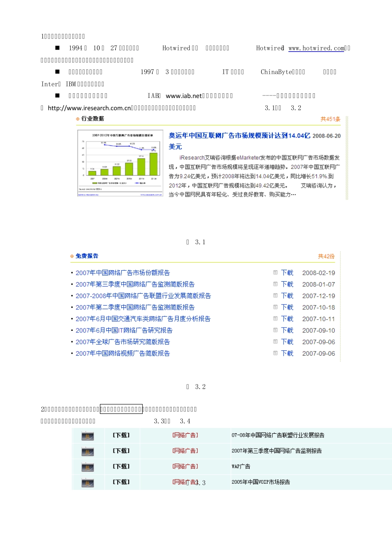Open [网络广告] category in WAP广告 row
This screenshot has height=556, width=392.
[x=185, y=467]
